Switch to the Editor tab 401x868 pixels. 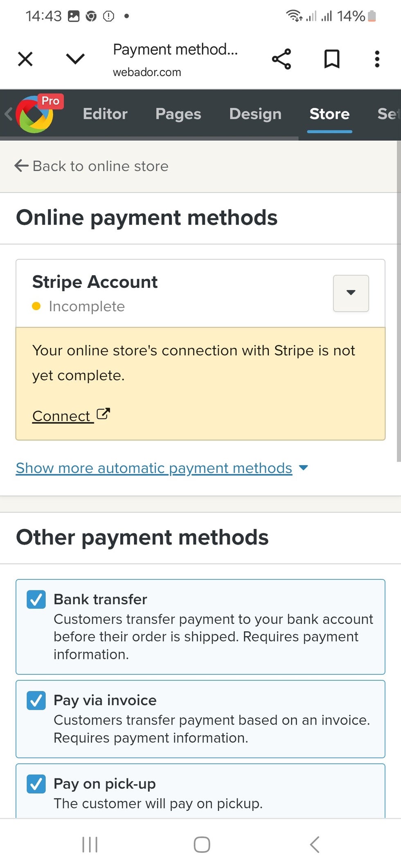[105, 114]
